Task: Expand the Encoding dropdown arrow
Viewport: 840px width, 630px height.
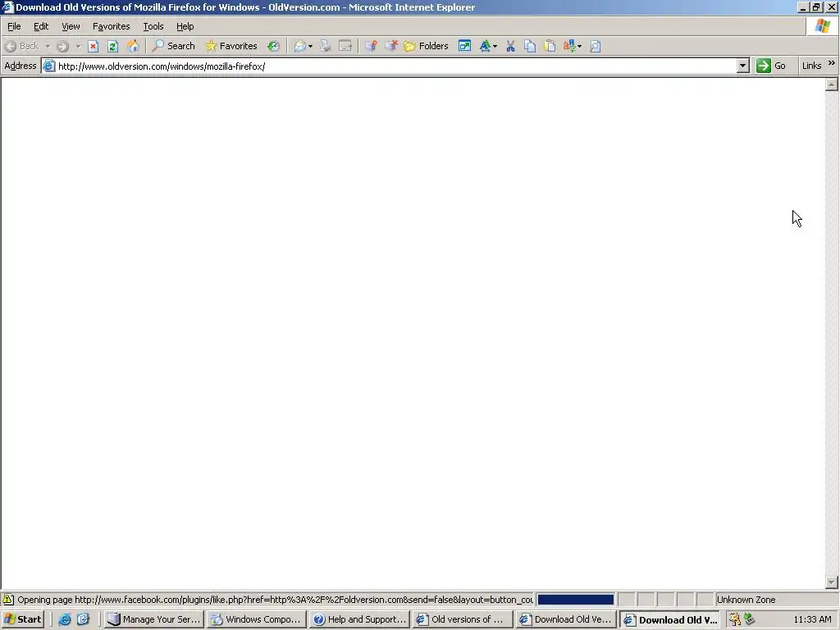Action: [580, 47]
